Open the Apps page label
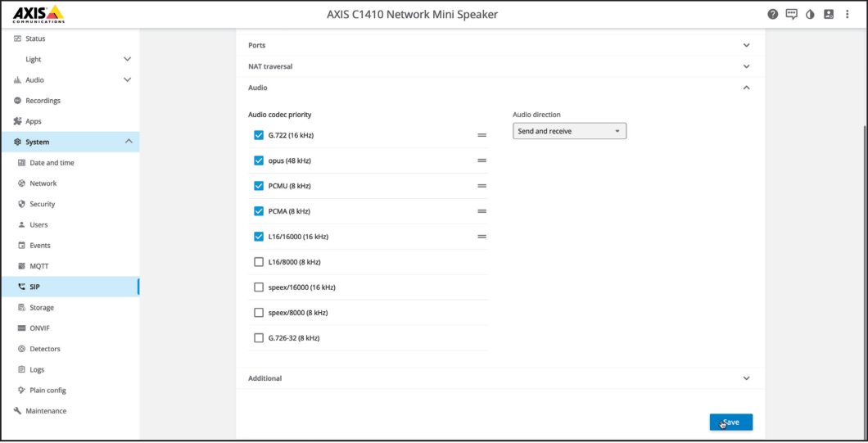This screenshot has height=443, width=868. [x=34, y=121]
